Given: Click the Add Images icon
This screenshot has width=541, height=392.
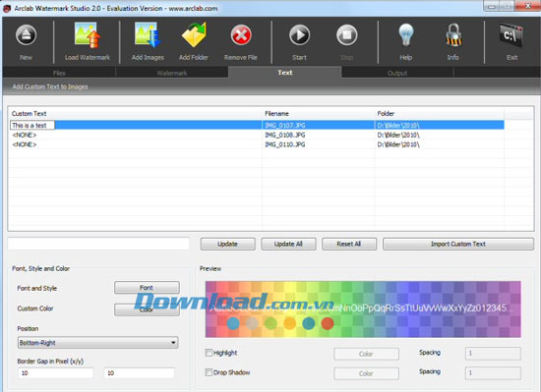Looking at the screenshot, I should click(x=148, y=35).
